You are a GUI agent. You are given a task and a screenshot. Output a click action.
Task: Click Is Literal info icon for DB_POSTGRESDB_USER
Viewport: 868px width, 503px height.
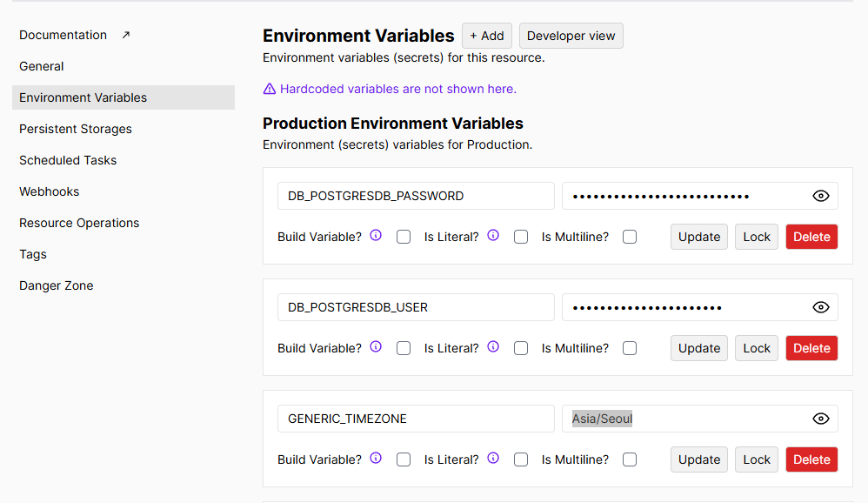pos(493,347)
